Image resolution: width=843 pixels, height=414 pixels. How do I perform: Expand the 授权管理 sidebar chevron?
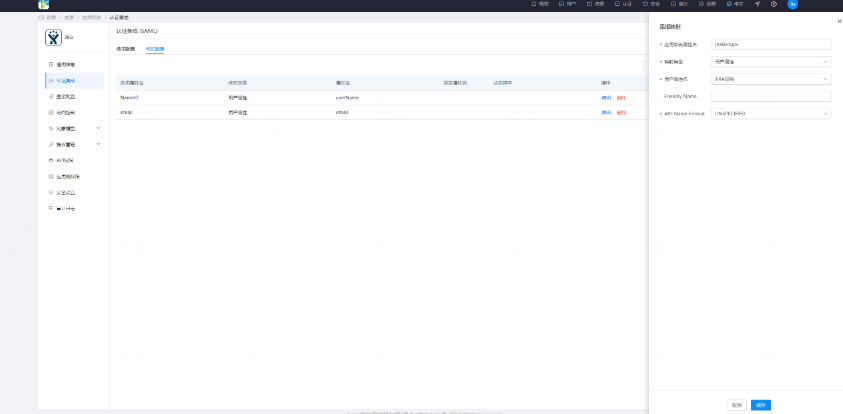tap(98, 144)
